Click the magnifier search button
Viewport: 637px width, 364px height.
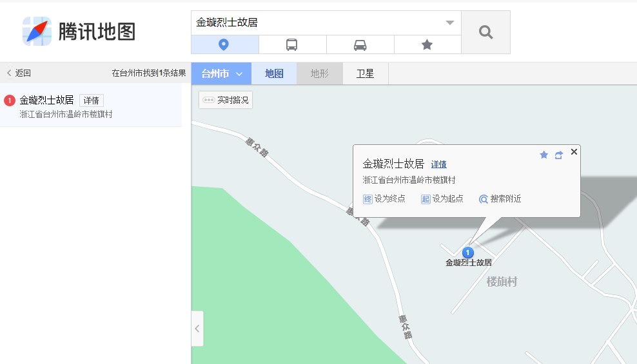pyautogui.click(x=485, y=32)
